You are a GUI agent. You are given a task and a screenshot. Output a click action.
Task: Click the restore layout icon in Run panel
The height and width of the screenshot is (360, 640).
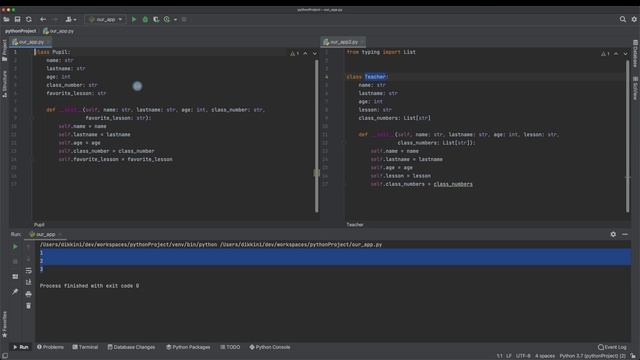pos(15,277)
